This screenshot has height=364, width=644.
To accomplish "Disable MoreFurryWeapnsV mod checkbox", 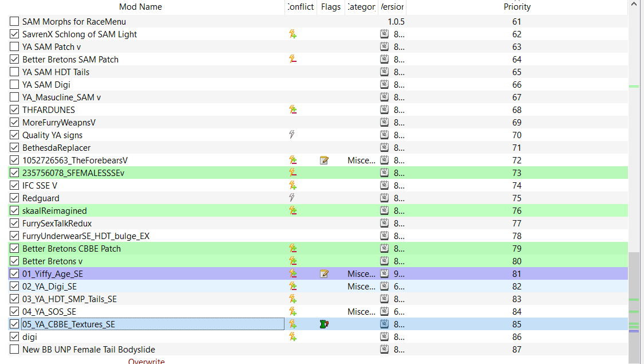I will (x=14, y=122).
